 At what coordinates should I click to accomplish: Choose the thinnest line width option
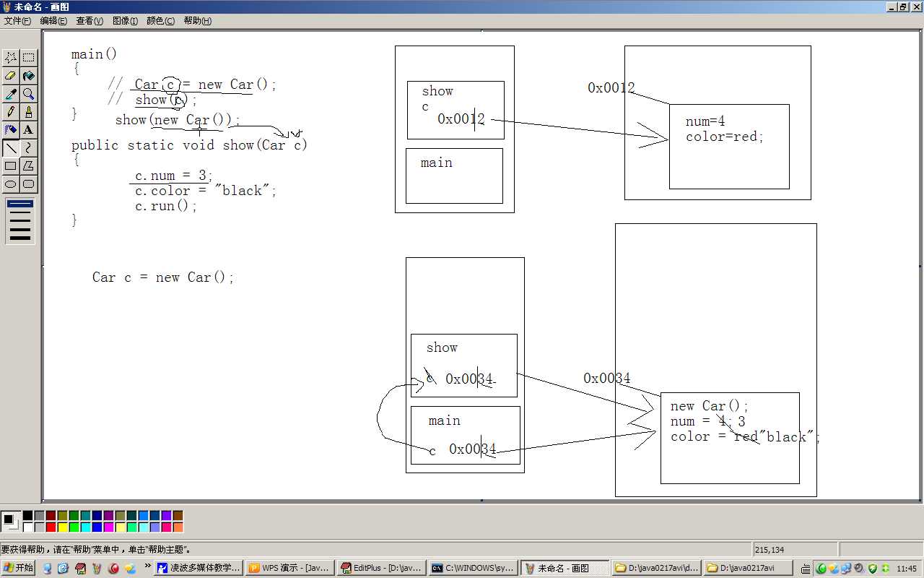pos(20,204)
